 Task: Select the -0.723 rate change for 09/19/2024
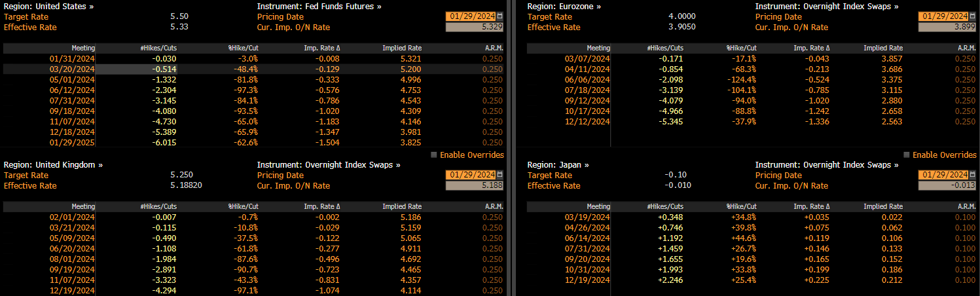click(x=329, y=270)
